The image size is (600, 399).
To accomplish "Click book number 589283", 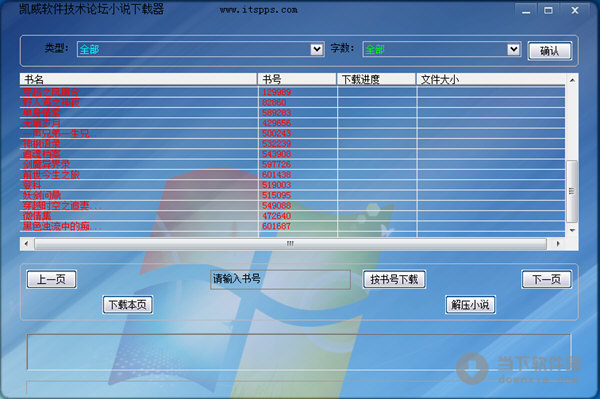I will [276, 112].
